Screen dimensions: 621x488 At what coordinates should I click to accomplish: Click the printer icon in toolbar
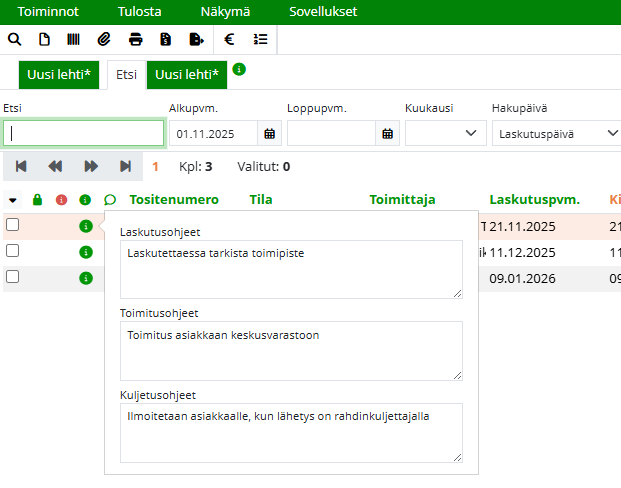135,40
